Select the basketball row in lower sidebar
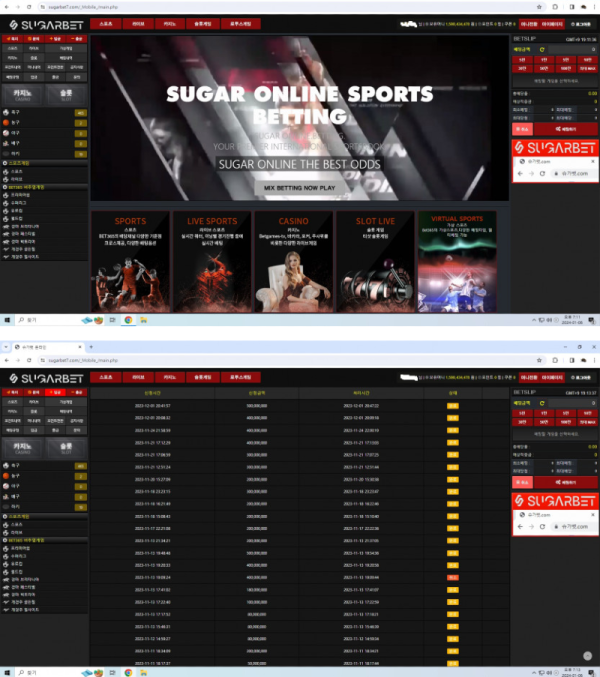 click(44, 476)
